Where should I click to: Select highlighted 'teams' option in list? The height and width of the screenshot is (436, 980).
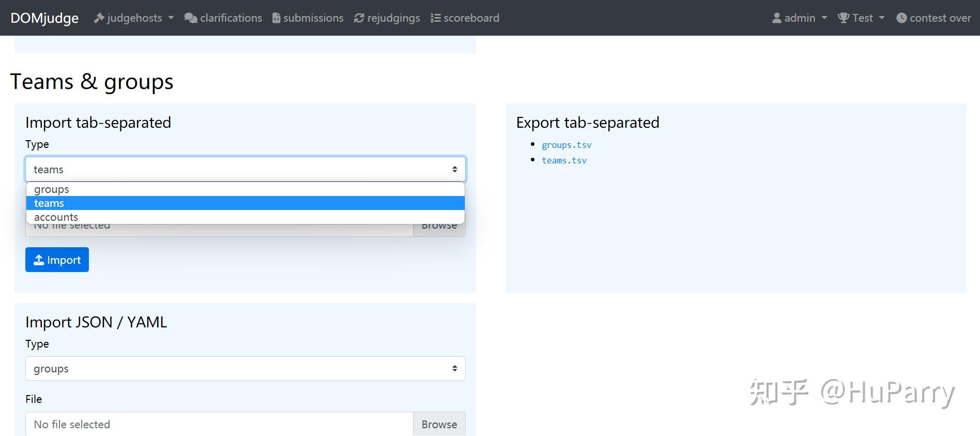[49, 203]
